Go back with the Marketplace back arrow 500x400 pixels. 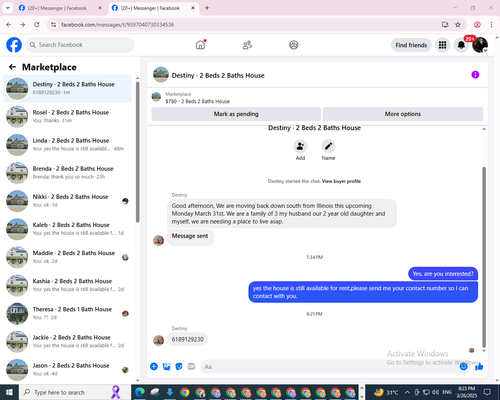click(12, 67)
